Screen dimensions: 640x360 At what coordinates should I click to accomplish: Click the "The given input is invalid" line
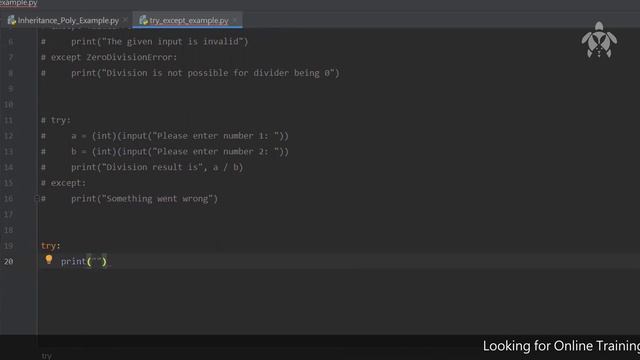(144, 42)
